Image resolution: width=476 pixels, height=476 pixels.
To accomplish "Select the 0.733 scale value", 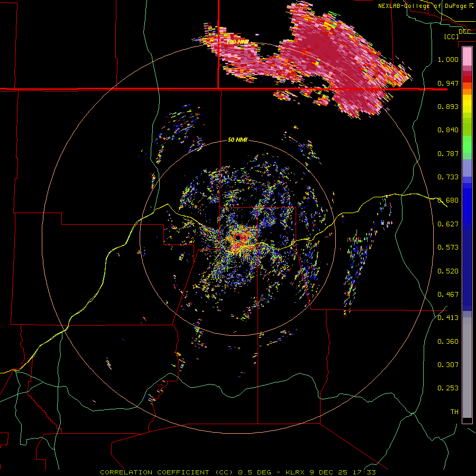I will point(448,177).
